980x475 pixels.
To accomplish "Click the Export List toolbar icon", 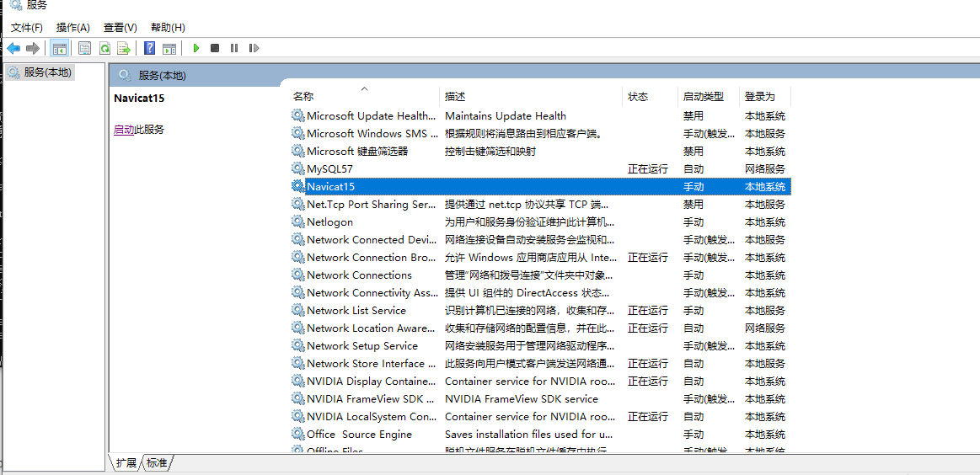I will pos(124,48).
